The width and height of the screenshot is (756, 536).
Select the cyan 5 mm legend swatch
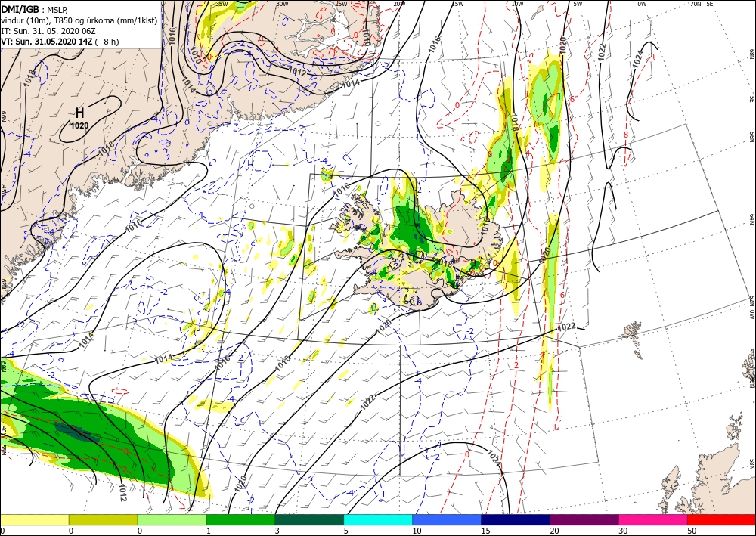point(378,519)
